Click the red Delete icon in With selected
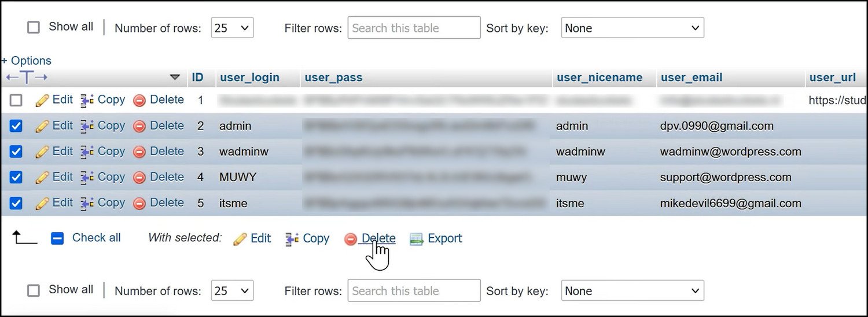Viewport: 868px width, 317px height. [351, 239]
